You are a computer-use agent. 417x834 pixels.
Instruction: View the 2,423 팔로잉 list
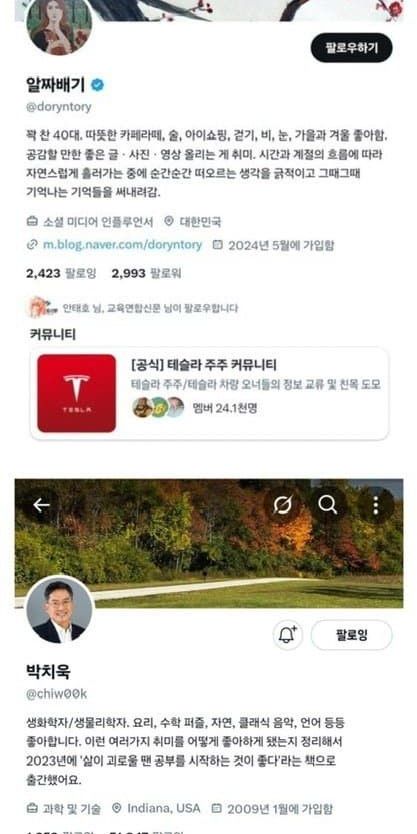[61, 273]
